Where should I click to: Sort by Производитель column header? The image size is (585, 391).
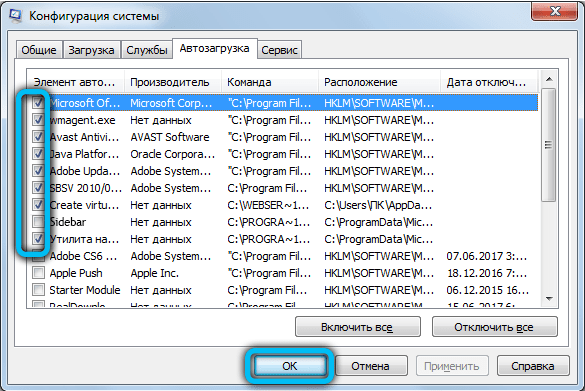(173, 82)
